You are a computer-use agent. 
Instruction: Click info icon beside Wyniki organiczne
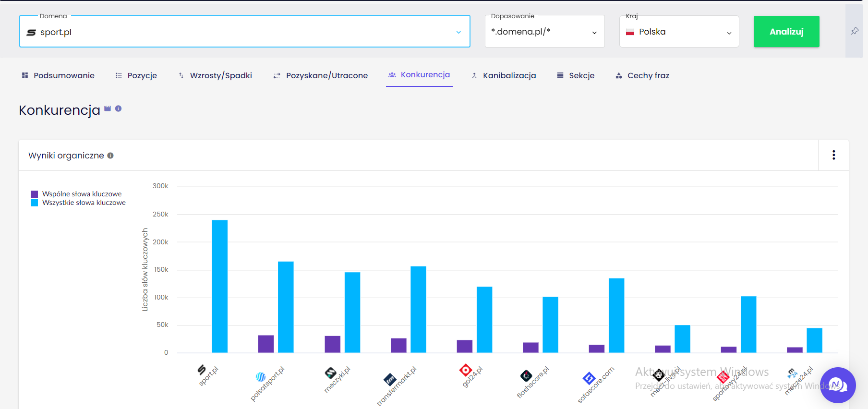[x=110, y=156]
